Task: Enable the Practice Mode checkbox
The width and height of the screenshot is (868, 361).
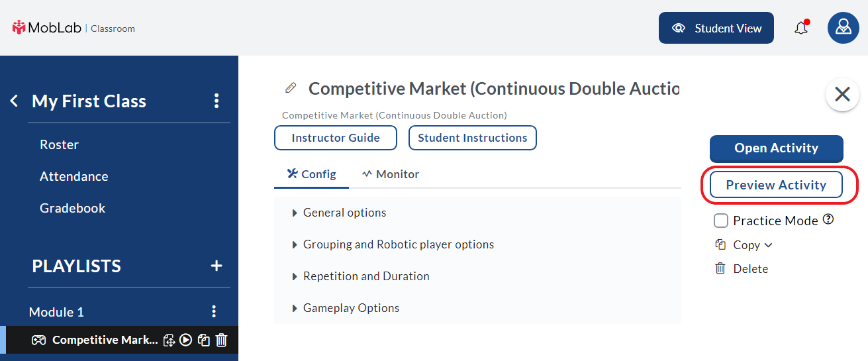Action: coord(721,221)
